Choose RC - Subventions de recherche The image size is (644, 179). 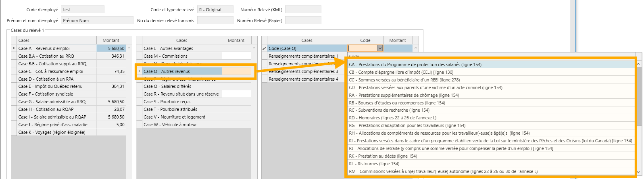(x=492, y=110)
